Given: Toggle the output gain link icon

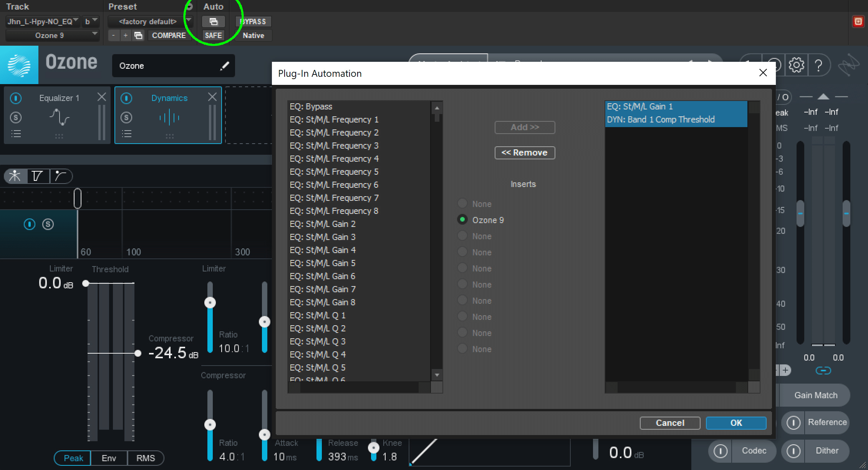Looking at the screenshot, I should tap(823, 371).
